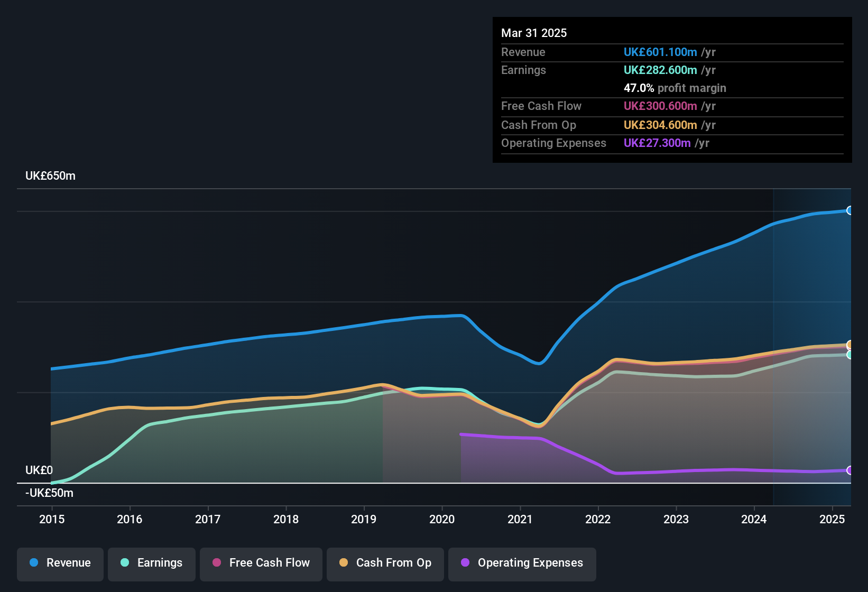Collapse the Cash From Op legend entry
Viewport: 868px width, 592px height.
click(x=385, y=563)
